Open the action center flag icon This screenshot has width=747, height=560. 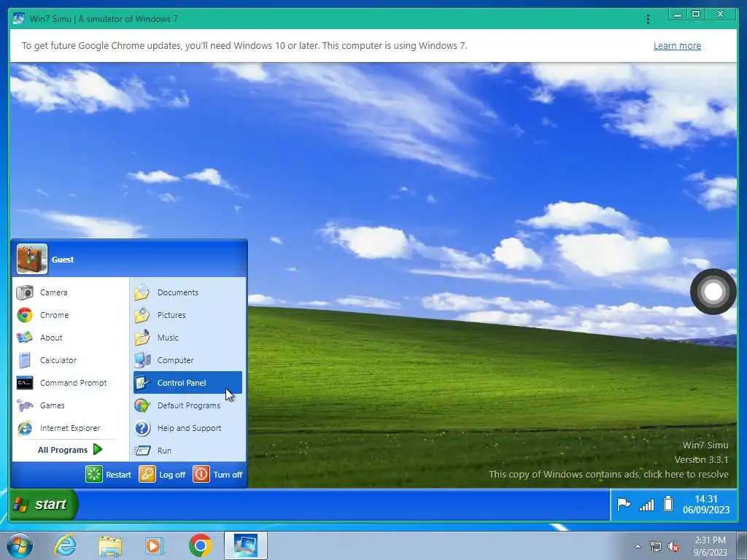pyautogui.click(x=624, y=505)
